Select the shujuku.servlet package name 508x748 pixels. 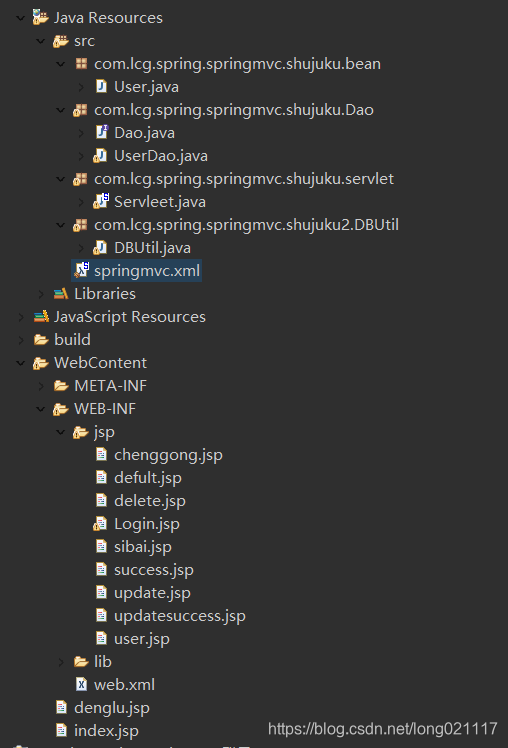(x=244, y=179)
